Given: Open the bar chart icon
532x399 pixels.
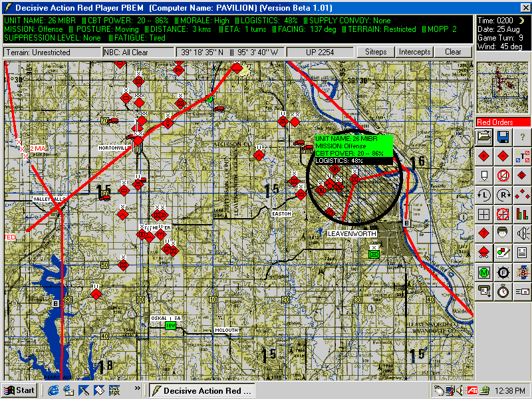Looking at the screenshot, I should click(x=523, y=214).
